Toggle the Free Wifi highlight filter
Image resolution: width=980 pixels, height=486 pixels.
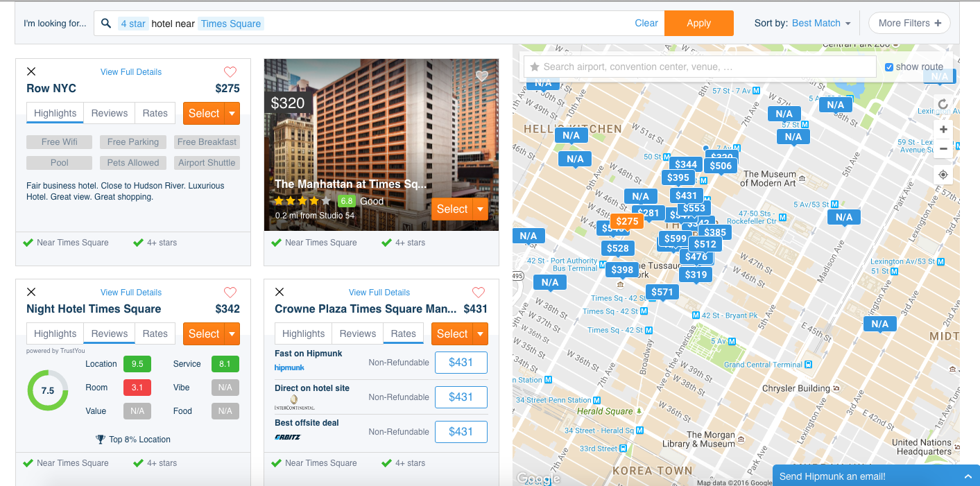click(60, 142)
